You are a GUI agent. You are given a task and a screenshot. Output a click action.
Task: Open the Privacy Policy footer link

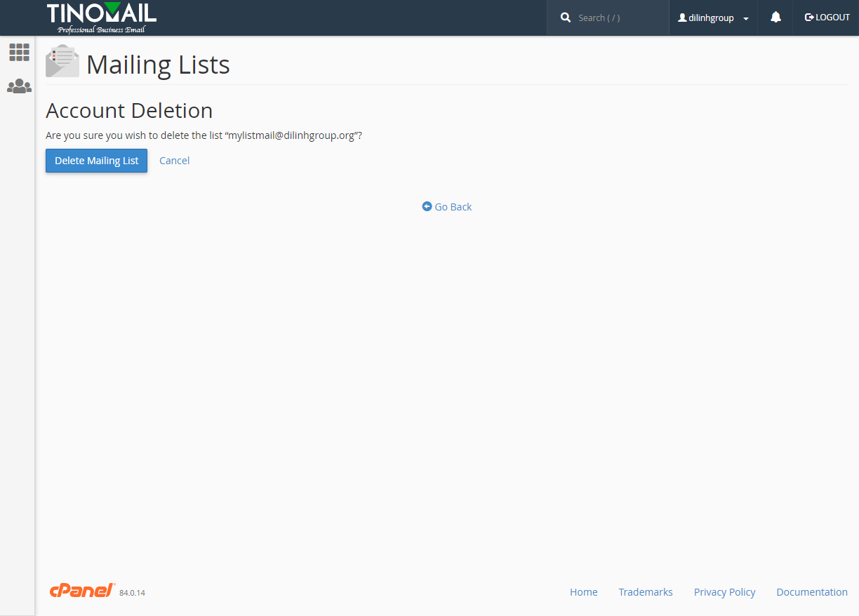(x=725, y=592)
